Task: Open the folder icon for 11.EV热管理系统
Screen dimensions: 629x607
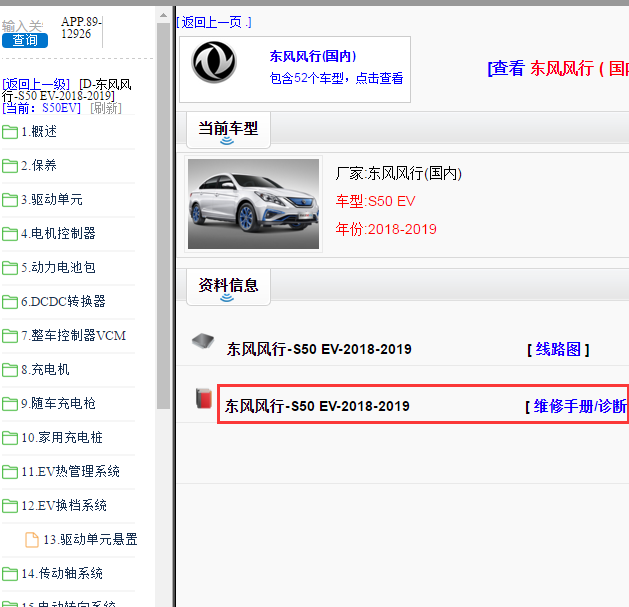Action: click(x=10, y=472)
